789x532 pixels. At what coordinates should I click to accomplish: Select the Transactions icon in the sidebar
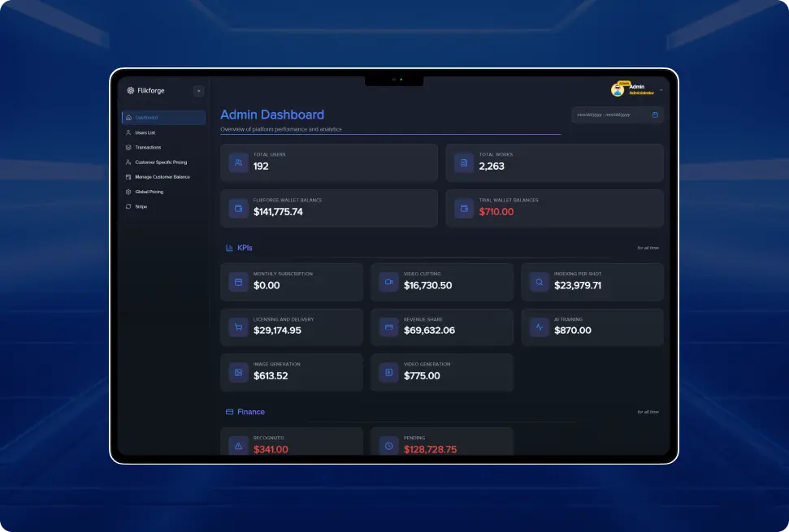[x=128, y=147]
